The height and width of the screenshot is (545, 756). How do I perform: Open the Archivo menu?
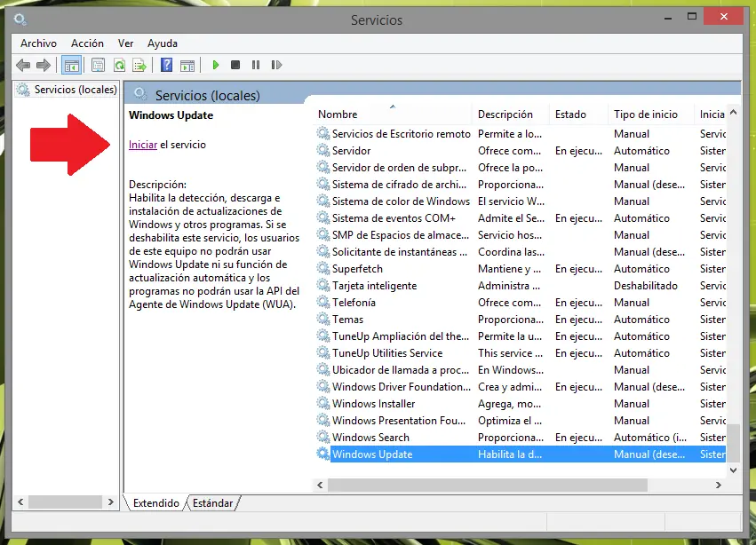click(38, 43)
